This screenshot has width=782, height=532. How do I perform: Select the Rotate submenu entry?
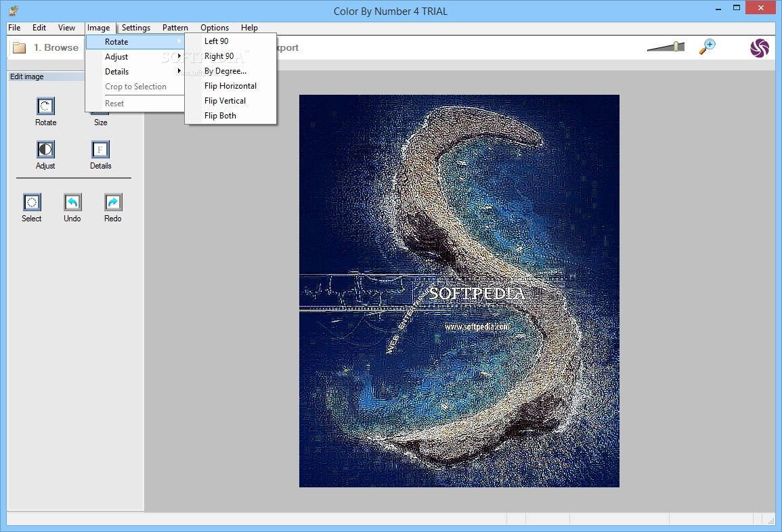135,42
